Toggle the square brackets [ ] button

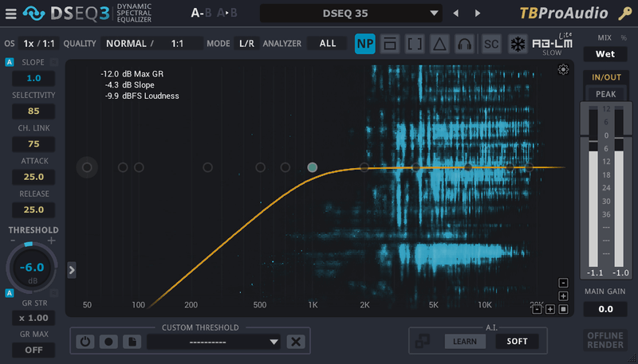click(x=415, y=44)
